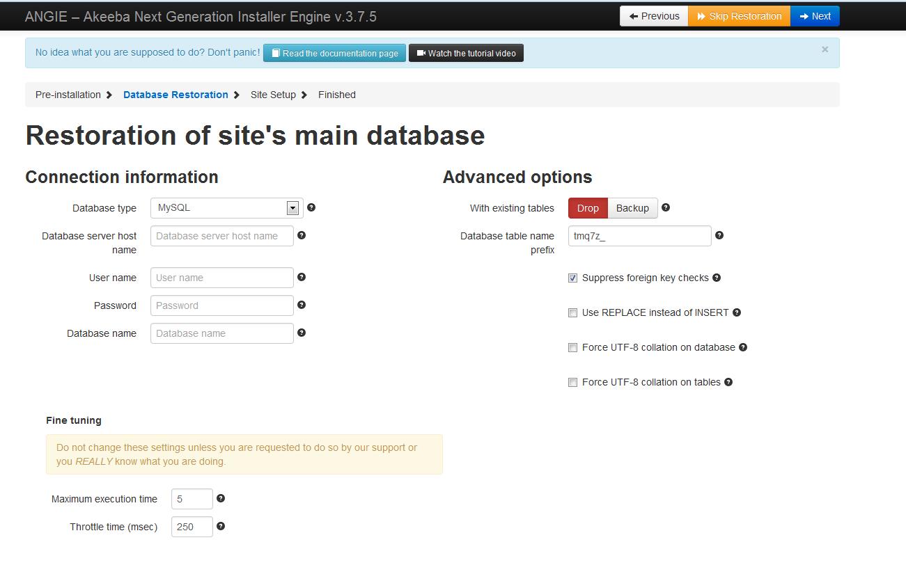Click help icon next to Database type
Viewport: 906px width, 588px height.
311,207
